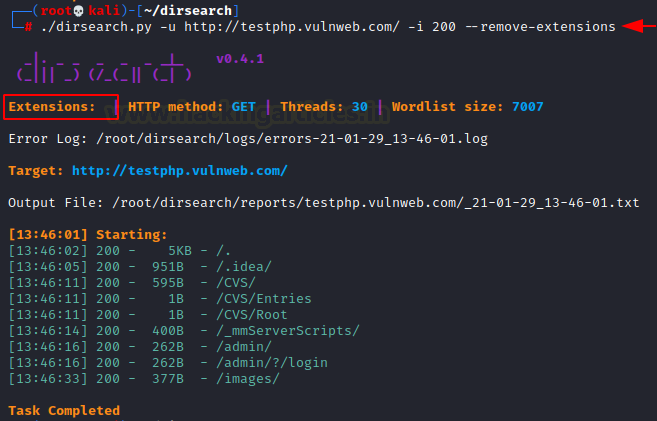The width and height of the screenshot is (657, 421).
Task: Click the [13:46:01] Starting: line
Action: pyautogui.click(x=88, y=235)
